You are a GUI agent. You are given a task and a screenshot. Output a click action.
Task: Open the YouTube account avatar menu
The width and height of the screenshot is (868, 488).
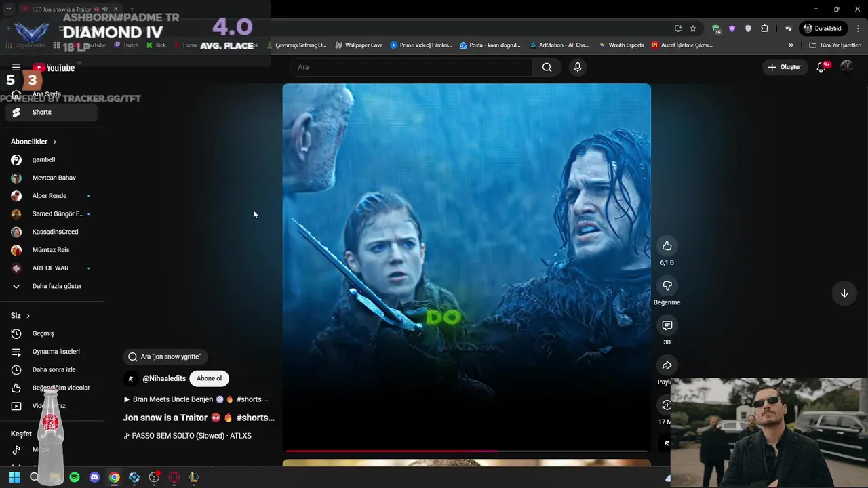847,66
